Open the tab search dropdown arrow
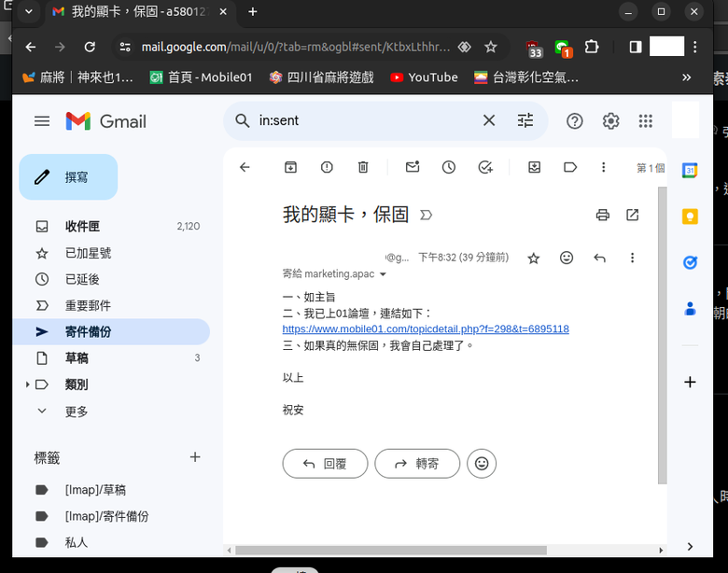Screen dimensions: 728x573 [28, 11]
